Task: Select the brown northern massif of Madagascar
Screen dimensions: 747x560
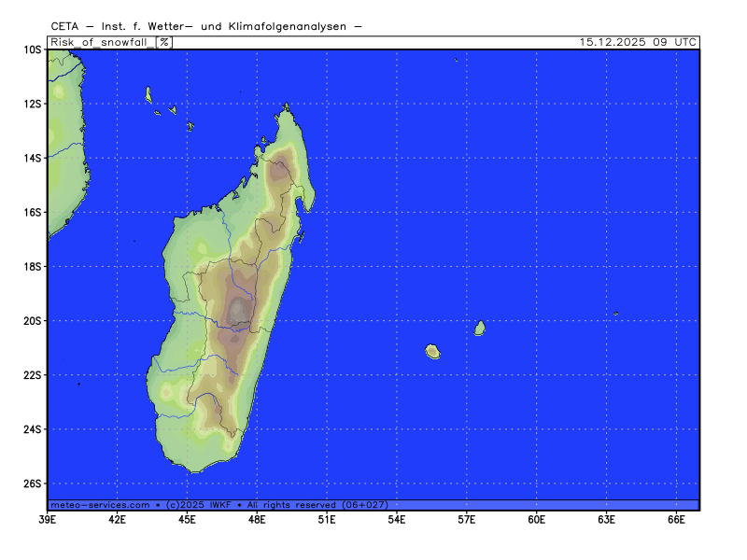Action: (279, 172)
